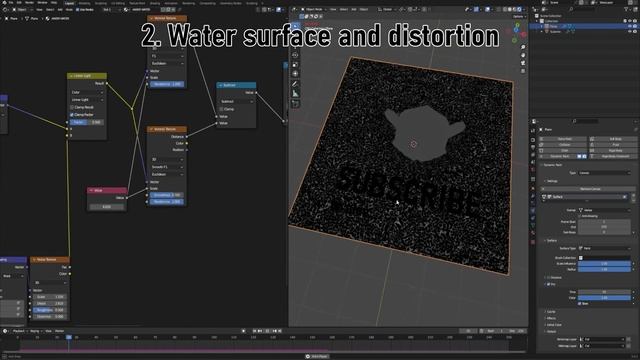The height and width of the screenshot is (360, 640).
Task: Switch to the Geometry Nodes workspace tab
Action: tap(231, 3)
